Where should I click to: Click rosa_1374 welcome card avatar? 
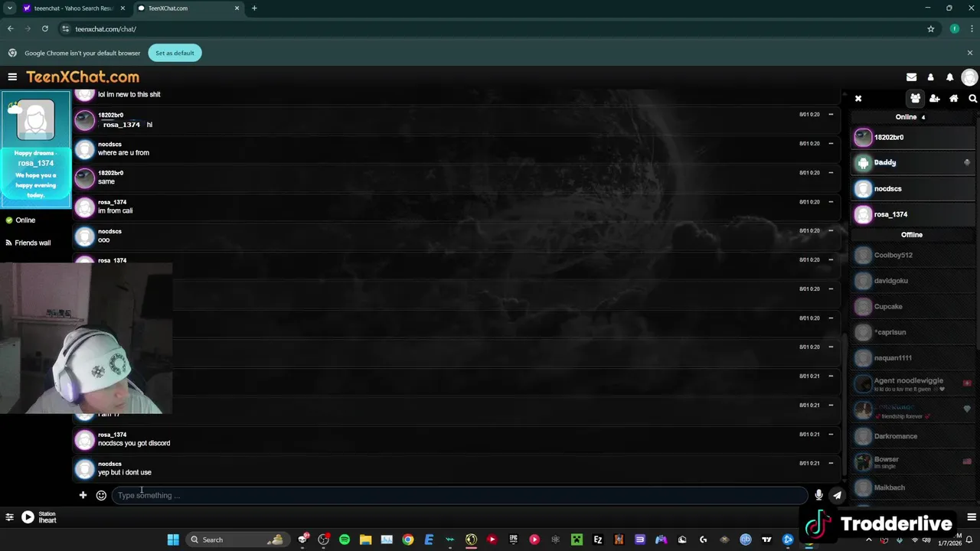coord(35,120)
